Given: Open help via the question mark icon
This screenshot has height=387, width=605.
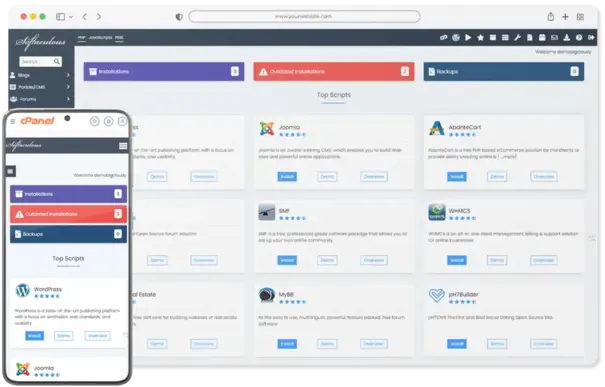Looking at the screenshot, I should [x=579, y=37].
